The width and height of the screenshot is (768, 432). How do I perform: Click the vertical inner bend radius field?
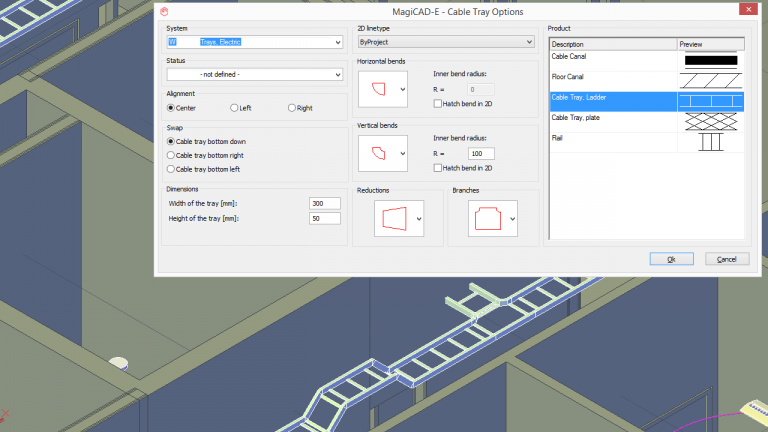pos(481,153)
